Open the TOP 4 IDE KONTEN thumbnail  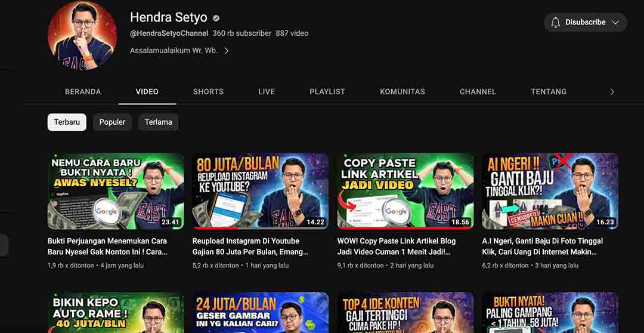pyautogui.click(x=405, y=313)
